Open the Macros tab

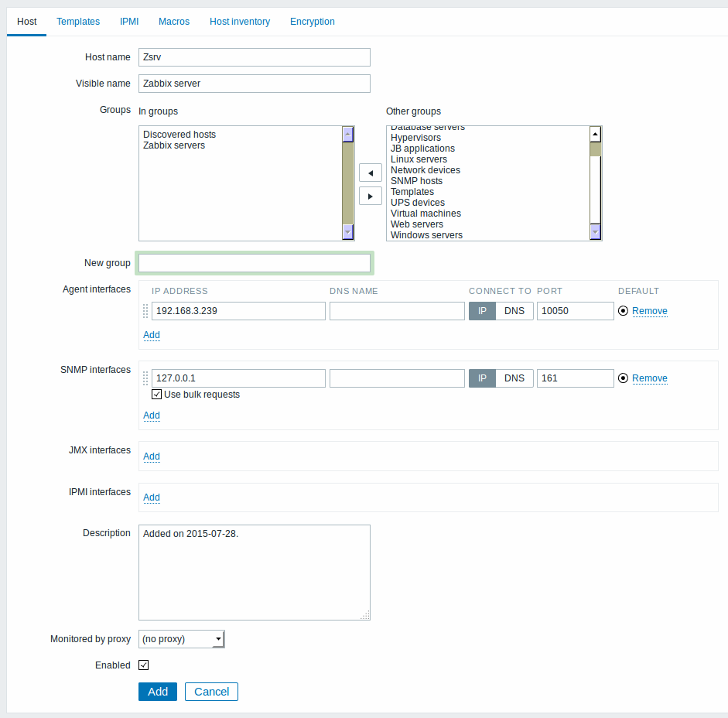point(174,22)
